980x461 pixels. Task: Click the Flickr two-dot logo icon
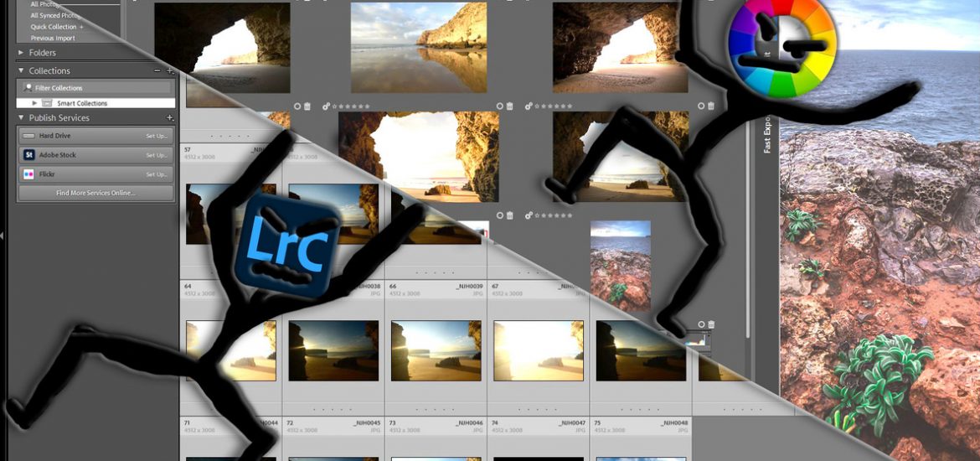[28, 174]
